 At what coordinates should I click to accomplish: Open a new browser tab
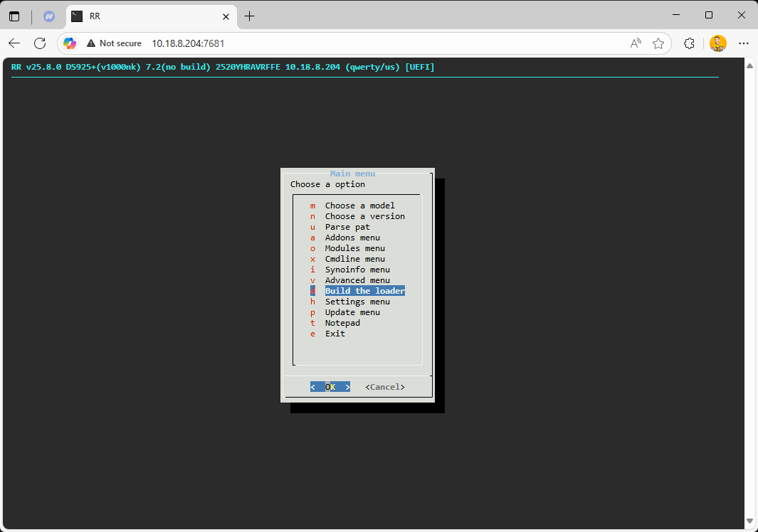249,16
